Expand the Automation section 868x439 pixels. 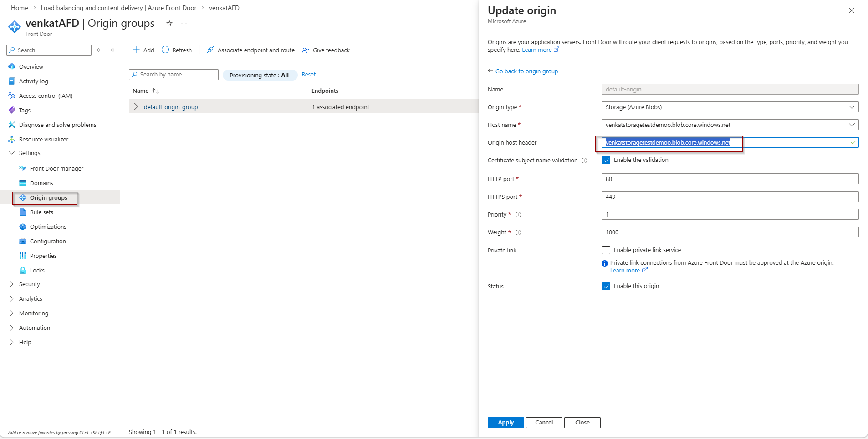12,328
